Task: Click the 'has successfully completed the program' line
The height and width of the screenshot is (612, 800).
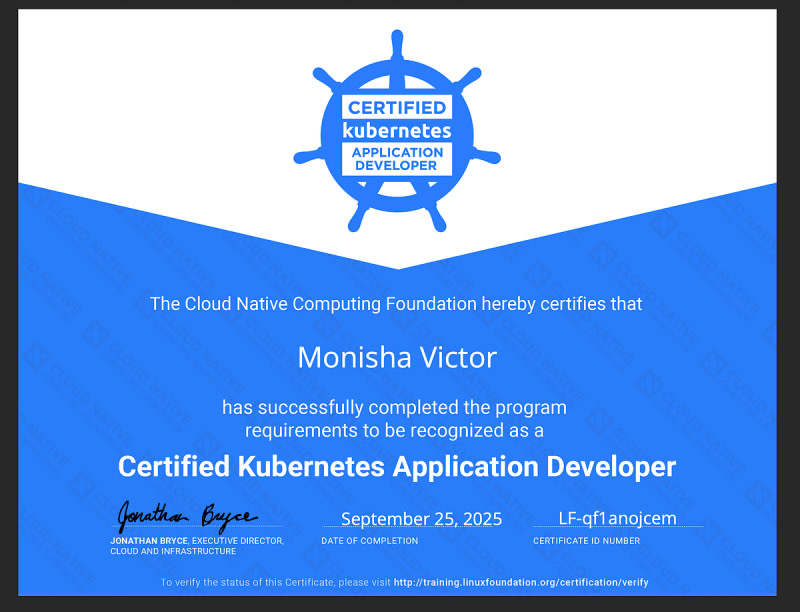Action: (x=394, y=408)
